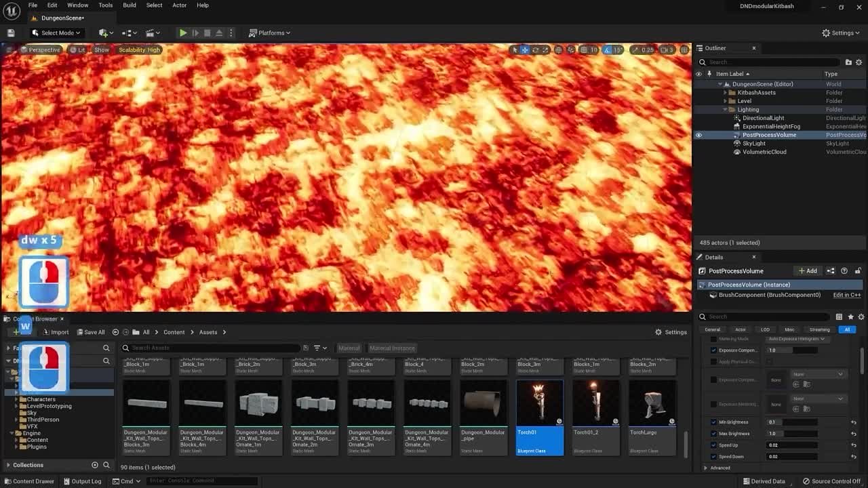
Task: Open the Build menu
Action: tap(129, 5)
